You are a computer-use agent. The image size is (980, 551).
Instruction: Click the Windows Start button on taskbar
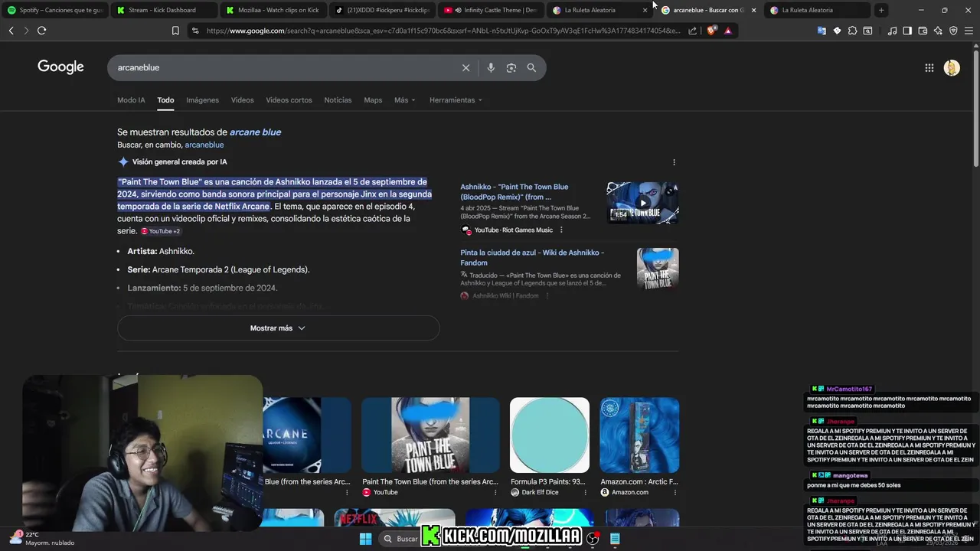[366, 539]
